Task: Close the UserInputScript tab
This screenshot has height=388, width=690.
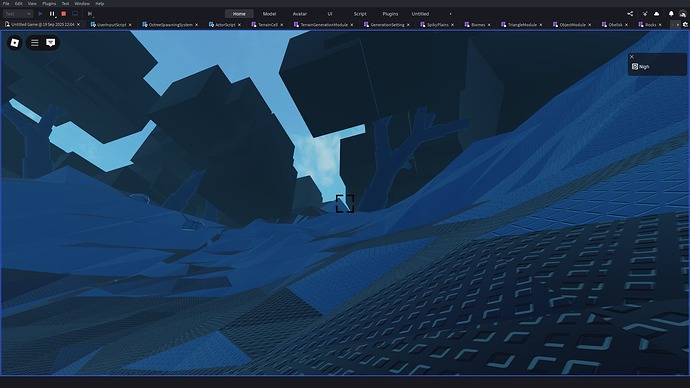Action: tap(130, 25)
